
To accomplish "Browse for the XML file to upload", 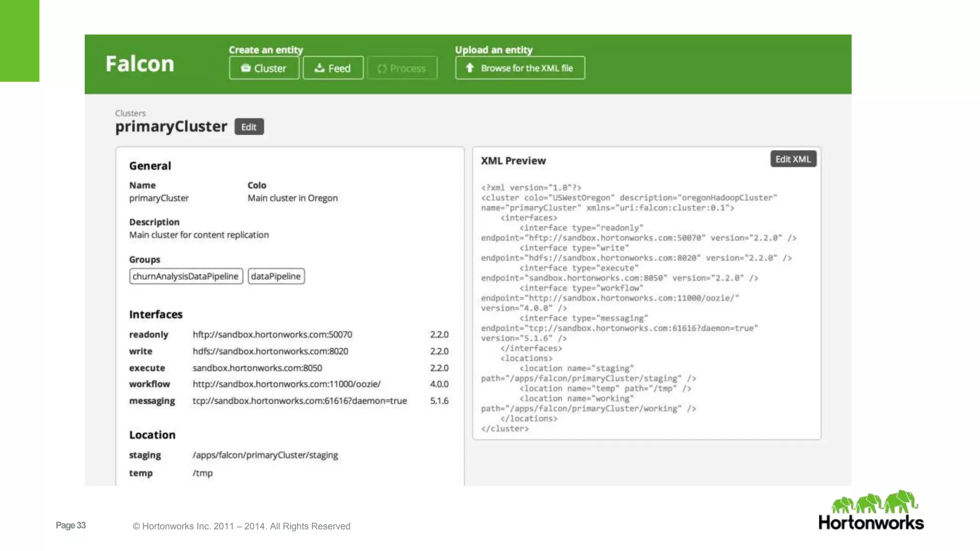I will coord(520,68).
